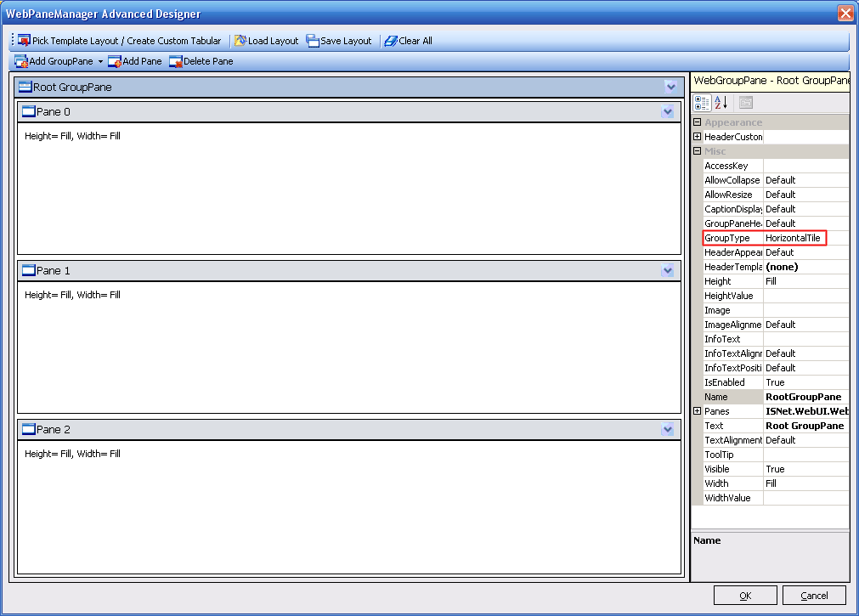
Task: Select the Pane 2 header
Action: [x=340, y=430]
